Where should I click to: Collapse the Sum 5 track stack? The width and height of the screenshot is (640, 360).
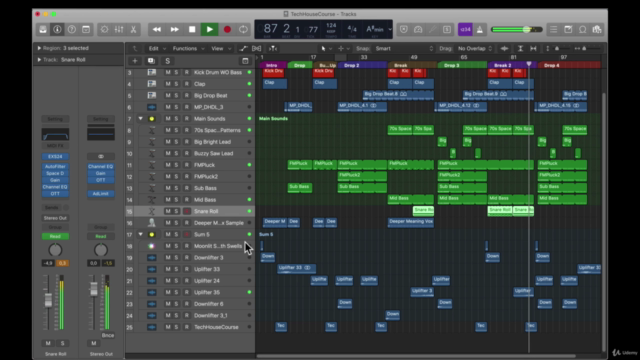tap(140, 235)
